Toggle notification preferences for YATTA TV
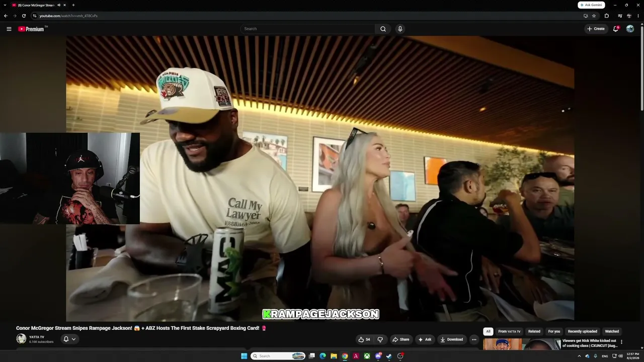 (x=69, y=339)
